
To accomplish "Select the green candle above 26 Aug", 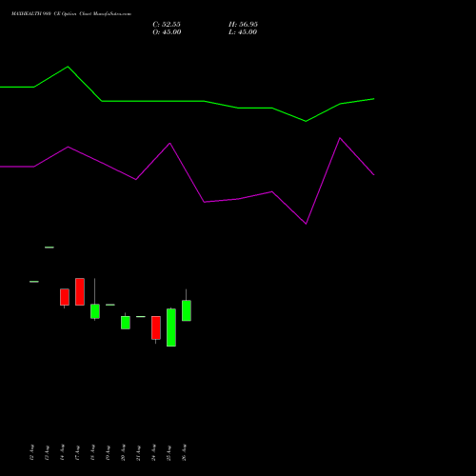I will (187, 310).
